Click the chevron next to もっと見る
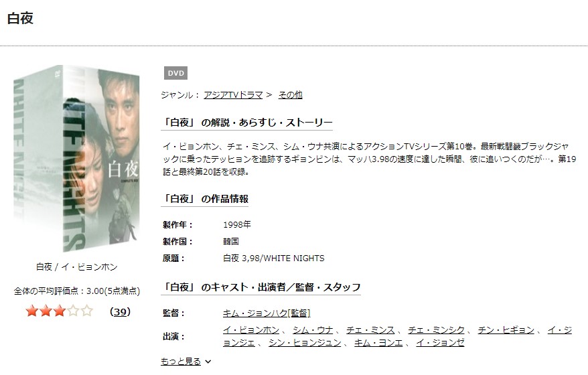 (x=208, y=362)
